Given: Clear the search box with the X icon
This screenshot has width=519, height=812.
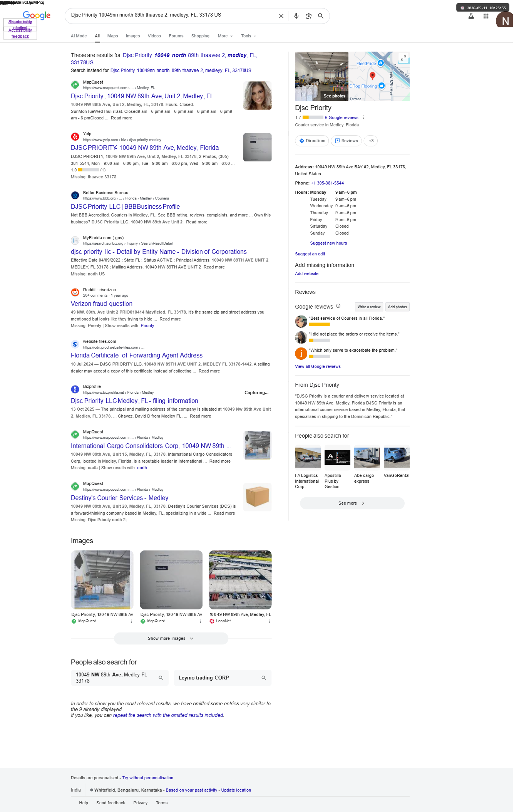Looking at the screenshot, I should coord(281,16).
